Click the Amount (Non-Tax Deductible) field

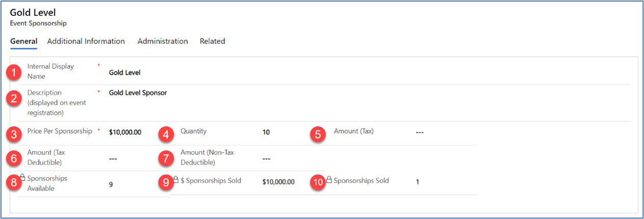click(x=266, y=158)
